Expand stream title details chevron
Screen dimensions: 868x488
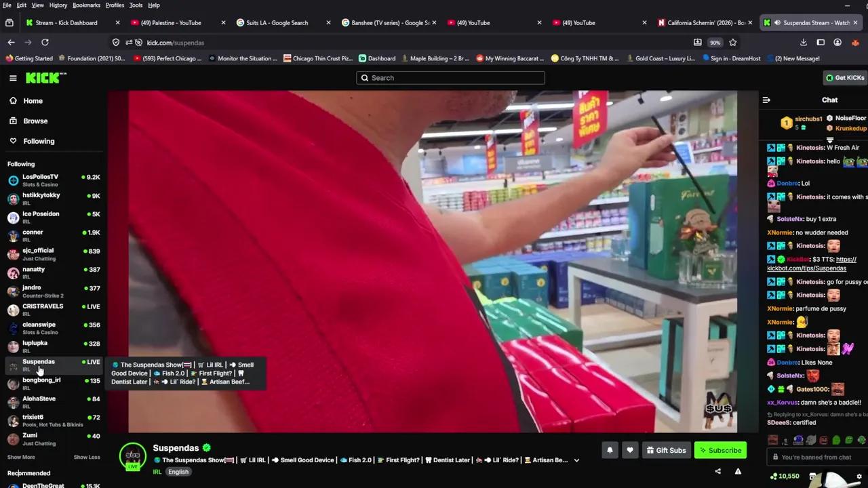coord(576,460)
